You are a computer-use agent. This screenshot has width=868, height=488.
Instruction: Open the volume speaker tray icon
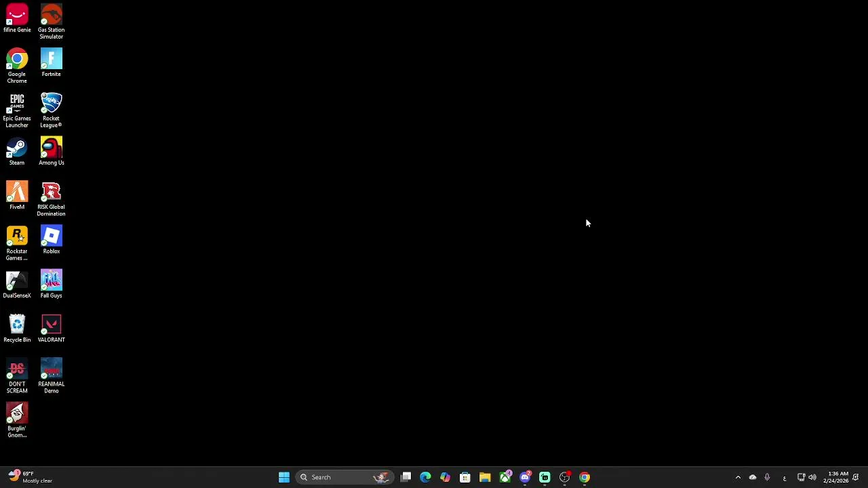(x=812, y=477)
